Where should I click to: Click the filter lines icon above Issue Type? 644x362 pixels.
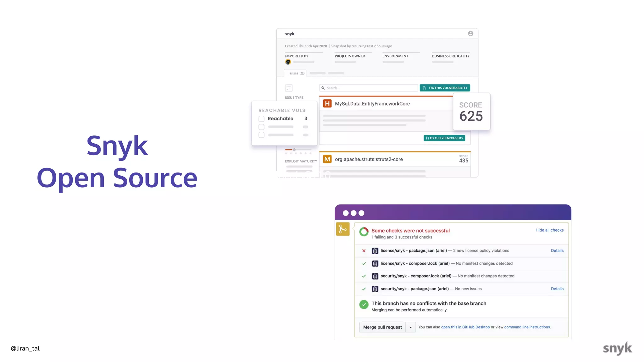[289, 88]
